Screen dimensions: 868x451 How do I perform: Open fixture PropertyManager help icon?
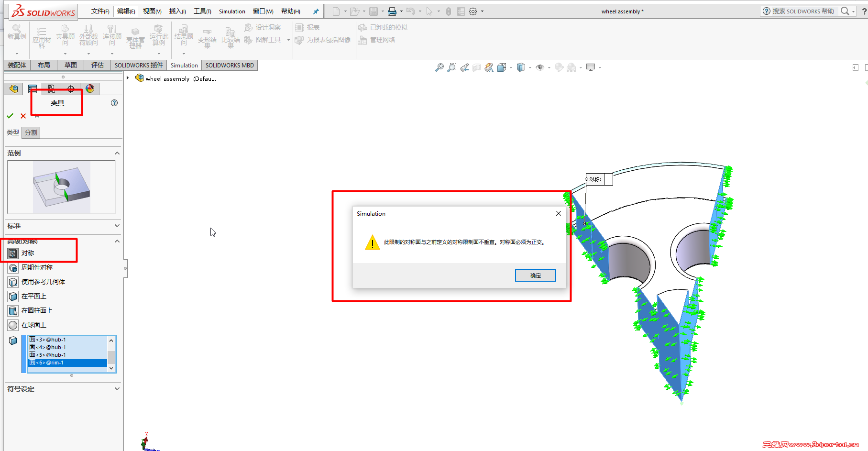coord(114,103)
